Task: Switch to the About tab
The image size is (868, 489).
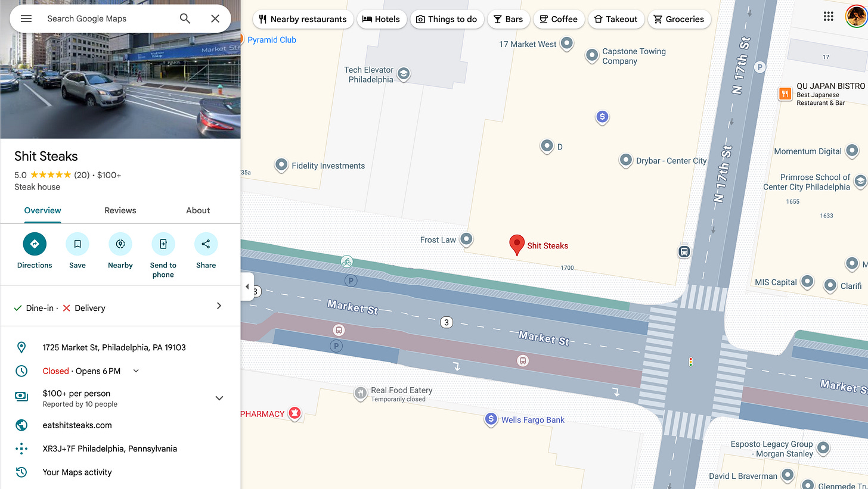Action: (x=198, y=210)
